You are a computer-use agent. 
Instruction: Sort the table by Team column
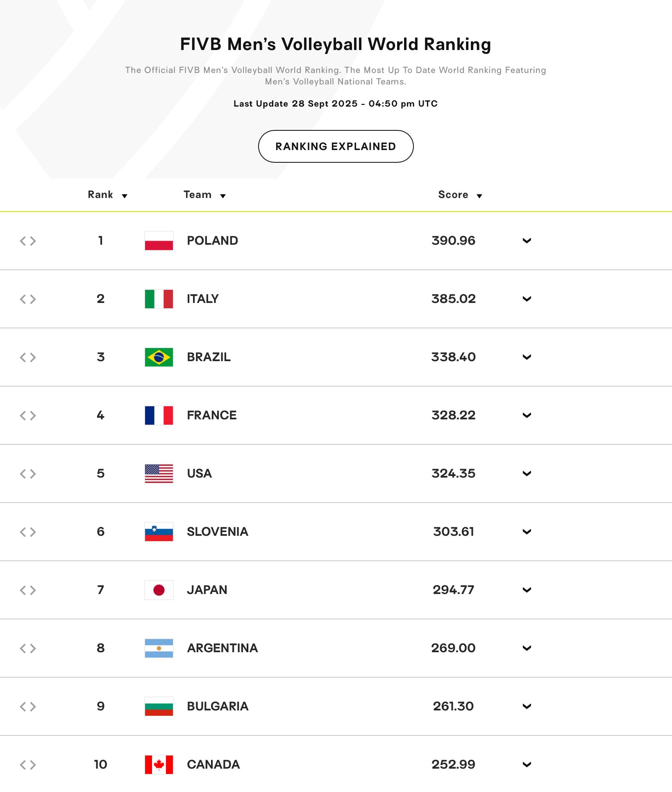pyautogui.click(x=204, y=195)
